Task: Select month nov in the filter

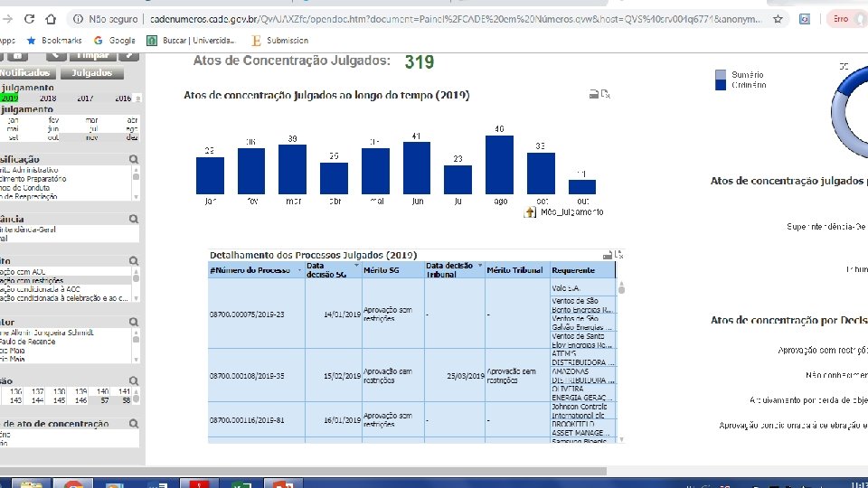Action: pyautogui.click(x=91, y=137)
